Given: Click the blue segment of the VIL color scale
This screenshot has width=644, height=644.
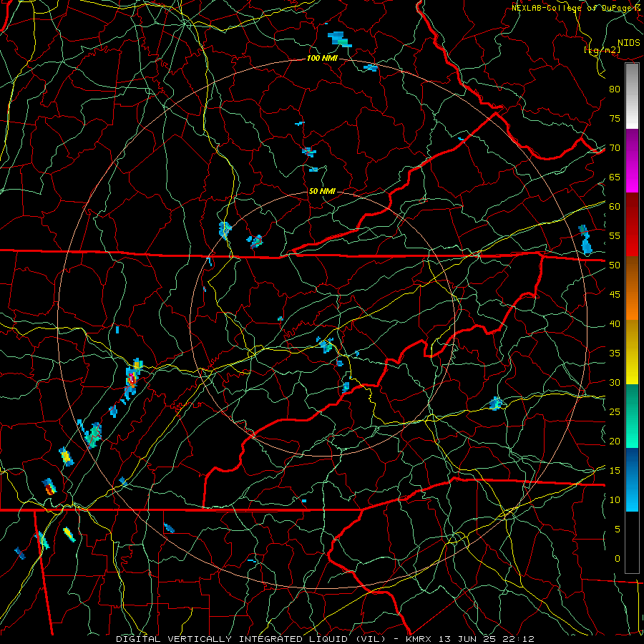Looking at the screenshot, I should tap(632, 479).
